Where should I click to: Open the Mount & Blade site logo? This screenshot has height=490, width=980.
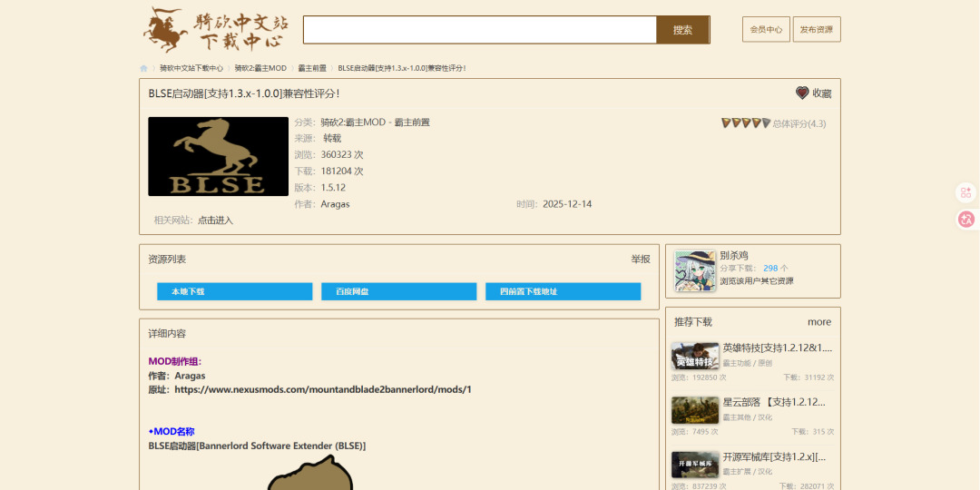(x=214, y=30)
